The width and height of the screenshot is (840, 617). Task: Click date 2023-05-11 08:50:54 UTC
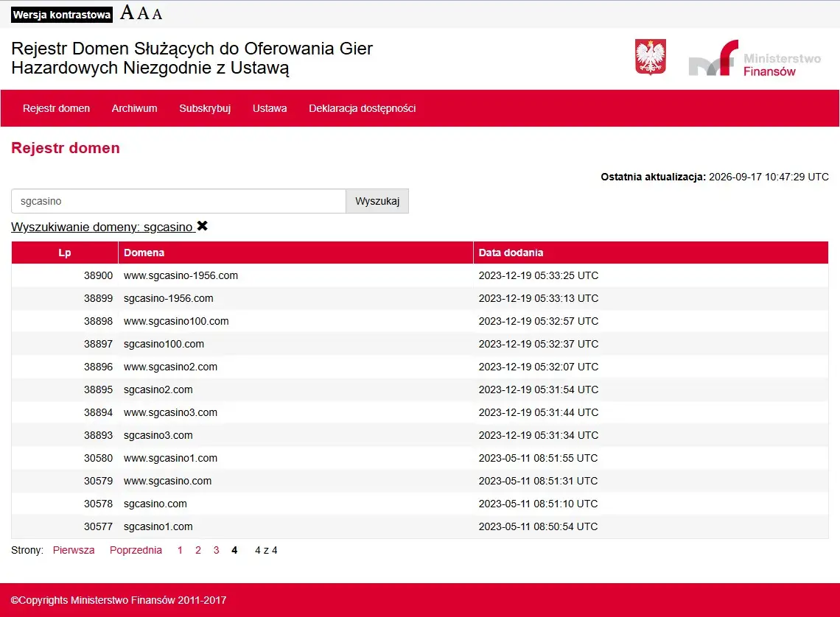(x=538, y=526)
